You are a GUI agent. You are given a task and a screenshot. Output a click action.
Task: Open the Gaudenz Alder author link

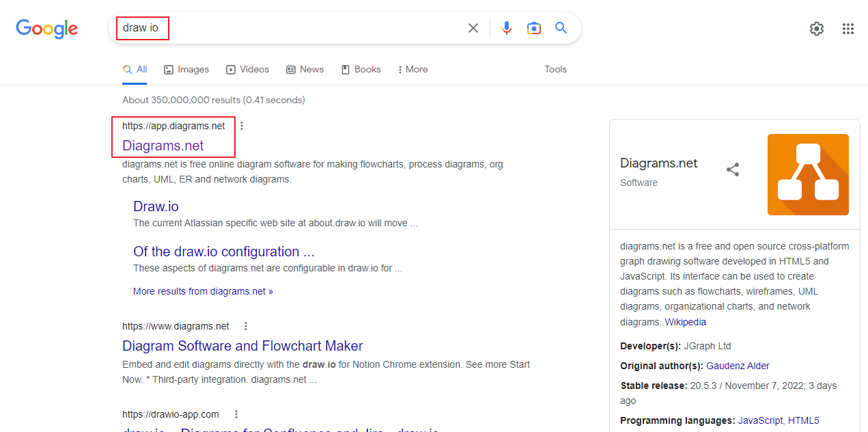(738, 366)
